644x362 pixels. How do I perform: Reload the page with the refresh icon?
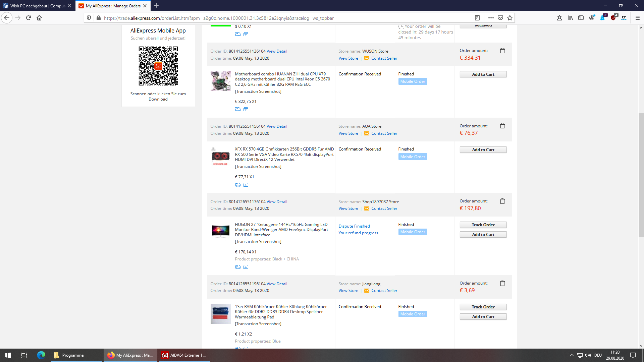pos(29,18)
